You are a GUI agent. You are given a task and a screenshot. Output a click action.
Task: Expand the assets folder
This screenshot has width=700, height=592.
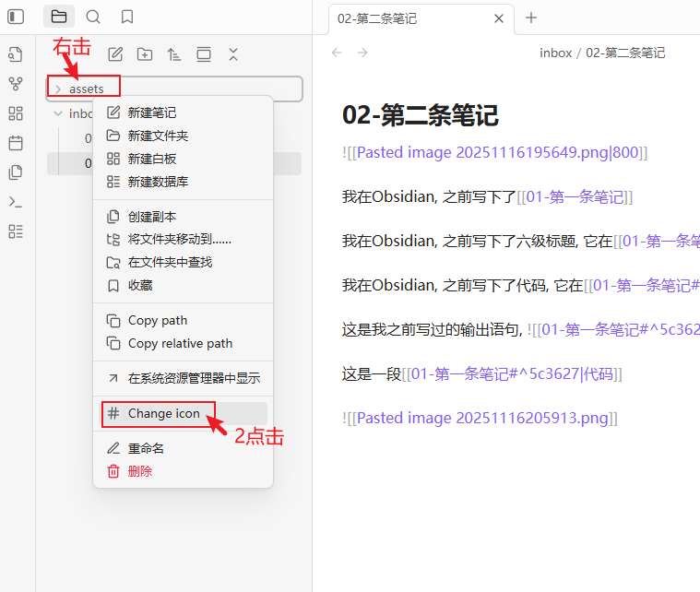pos(58,89)
